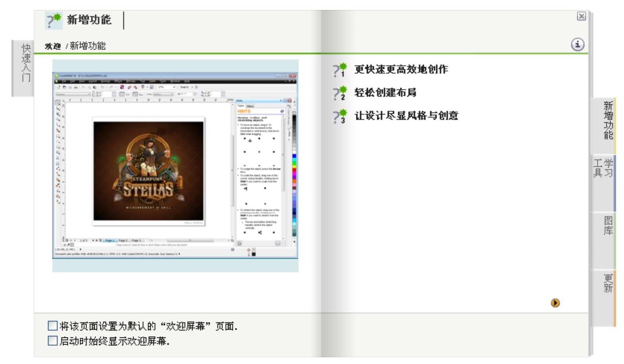Click the orange next-page arrow
This screenshot has height=364, width=624.
coord(555,303)
